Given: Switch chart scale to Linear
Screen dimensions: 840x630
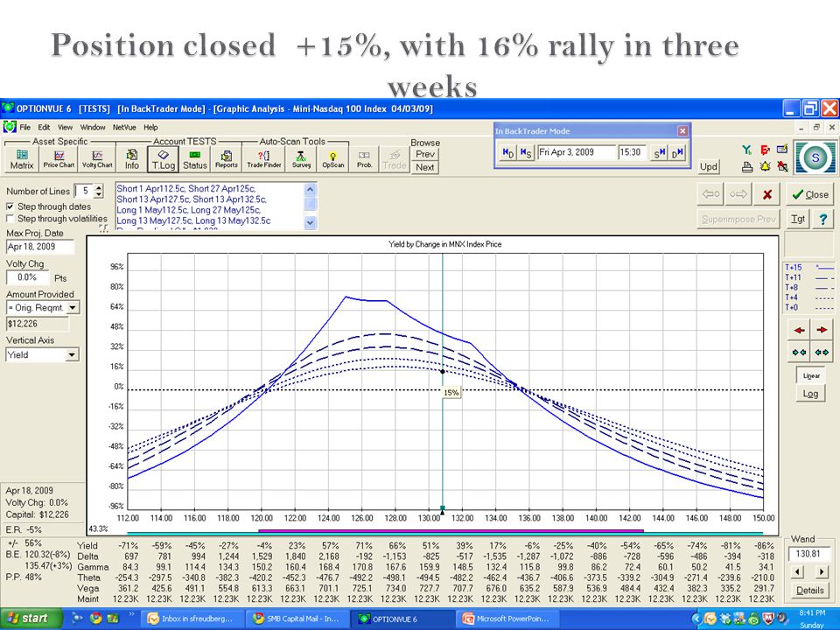Looking at the screenshot, I should tap(811, 375).
